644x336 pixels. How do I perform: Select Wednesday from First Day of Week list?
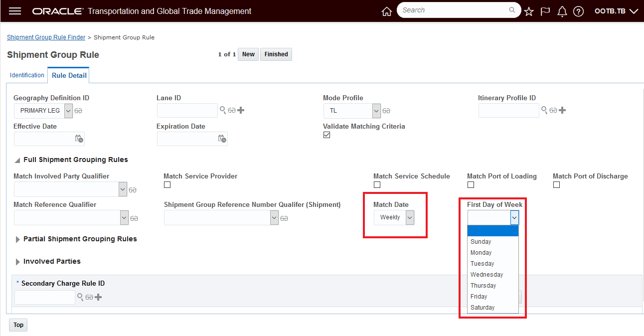pos(486,275)
